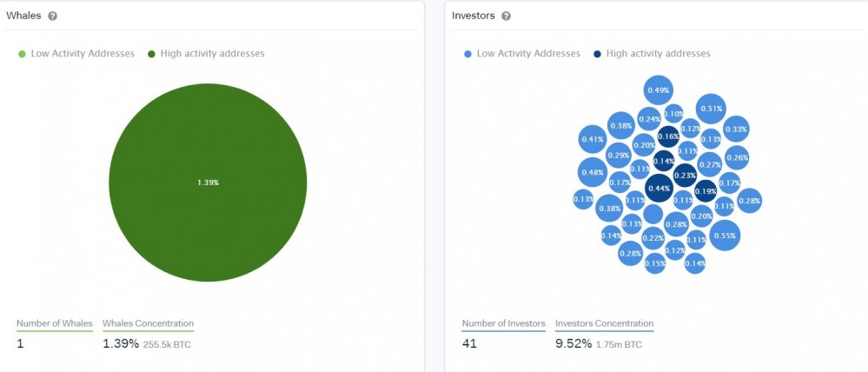Click the Investors help question mark icon
The image size is (868, 372).
point(507,17)
